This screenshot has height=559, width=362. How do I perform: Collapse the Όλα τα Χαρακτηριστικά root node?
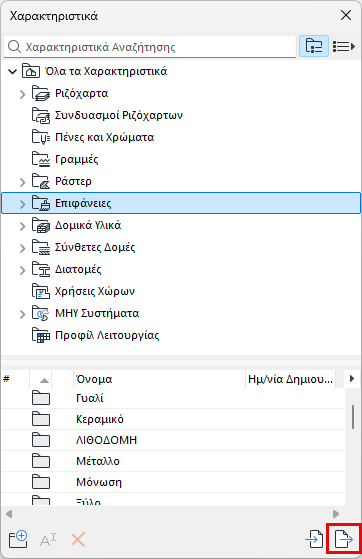(x=12, y=72)
